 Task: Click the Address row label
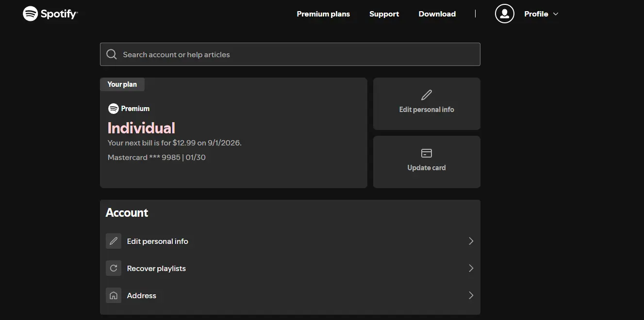142,295
